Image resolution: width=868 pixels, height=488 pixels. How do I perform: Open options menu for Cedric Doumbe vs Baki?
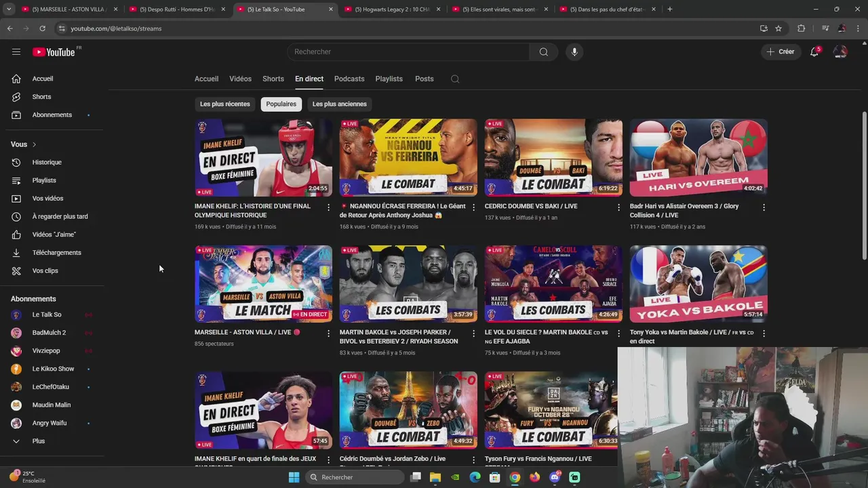(618, 207)
